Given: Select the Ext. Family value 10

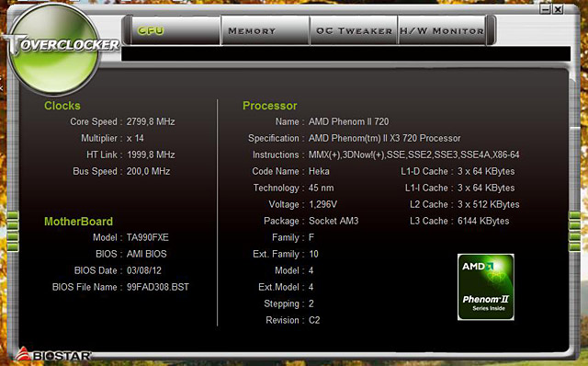Looking at the screenshot, I should click(313, 254).
